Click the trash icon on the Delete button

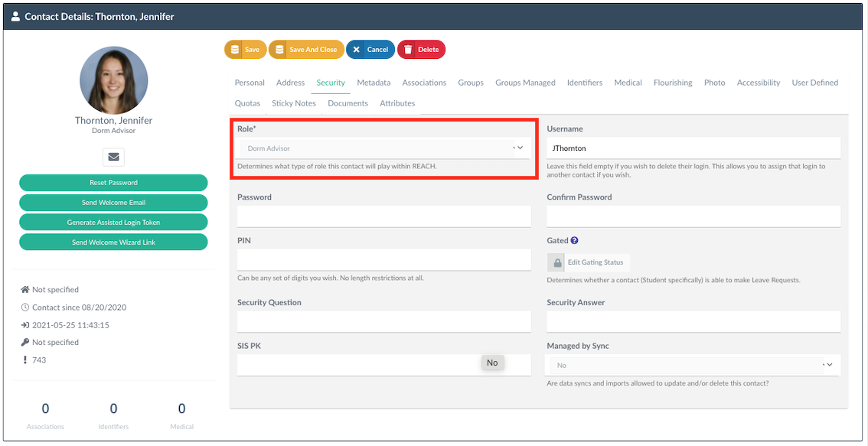[x=408, y=49]
